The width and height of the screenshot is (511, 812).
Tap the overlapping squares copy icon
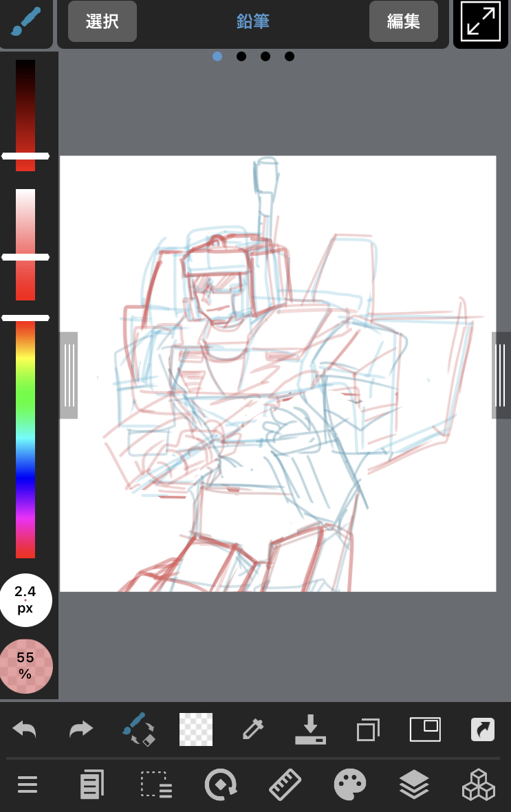coord(368,729)
